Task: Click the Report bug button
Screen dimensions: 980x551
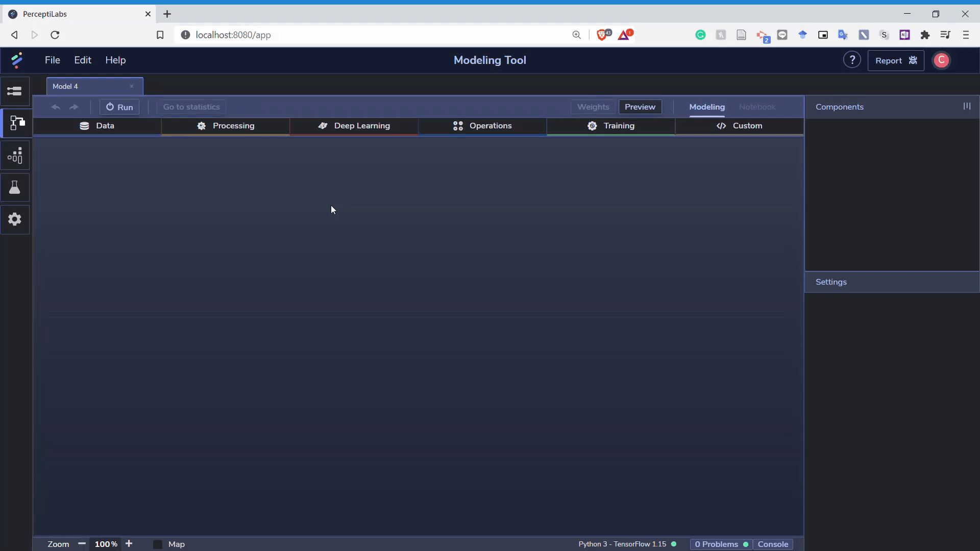Action: [896, 61]
